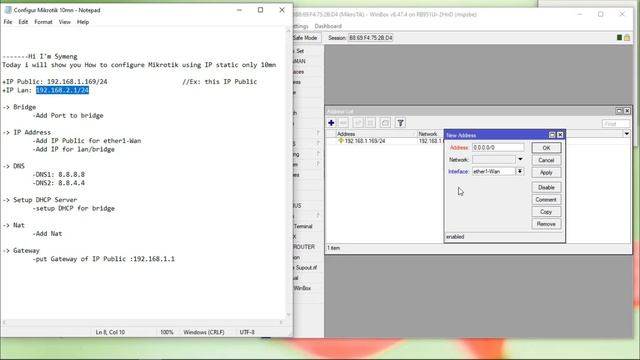Click the enable checkmark icon in Address List toolbar

(x=358, y=123)
